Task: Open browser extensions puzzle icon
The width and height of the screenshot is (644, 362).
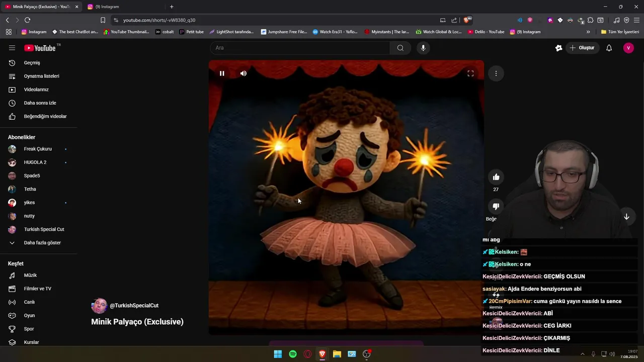Action: (590, 20)
